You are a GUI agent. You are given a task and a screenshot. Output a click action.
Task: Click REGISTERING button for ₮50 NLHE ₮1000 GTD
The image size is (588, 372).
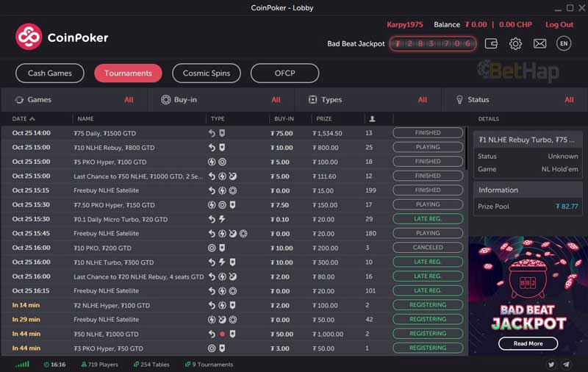[428, 333]
